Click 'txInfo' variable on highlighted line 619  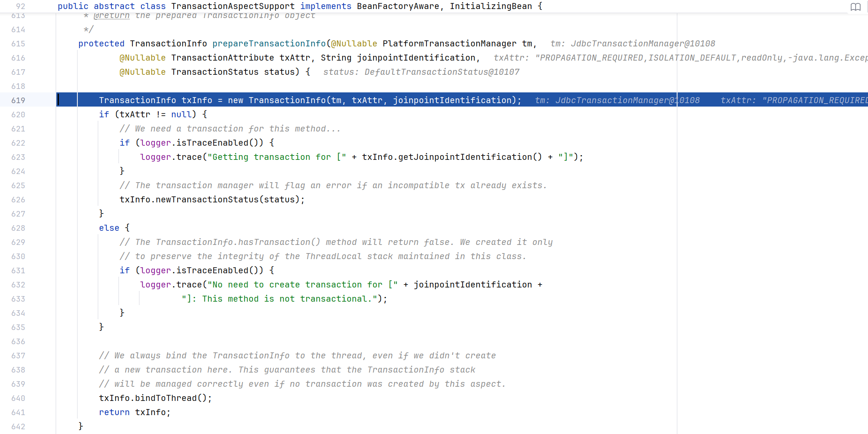pyautogui.click(x=197, y=100)
